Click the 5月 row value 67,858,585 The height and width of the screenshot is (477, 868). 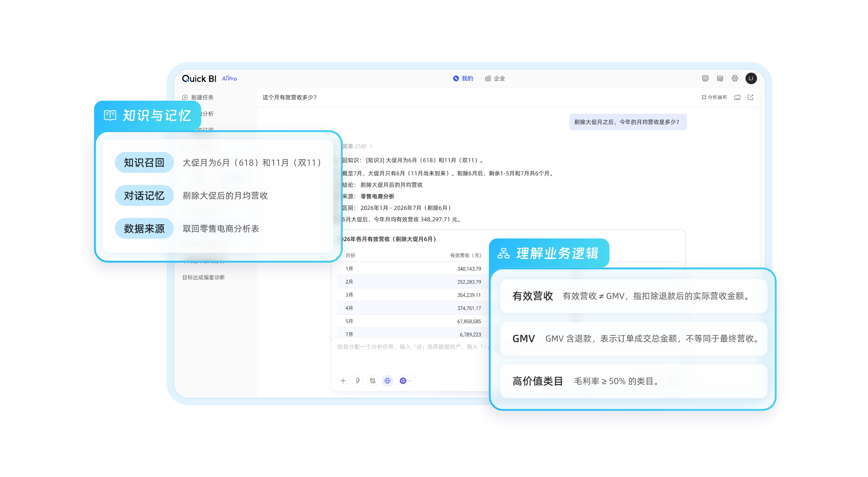469,322
